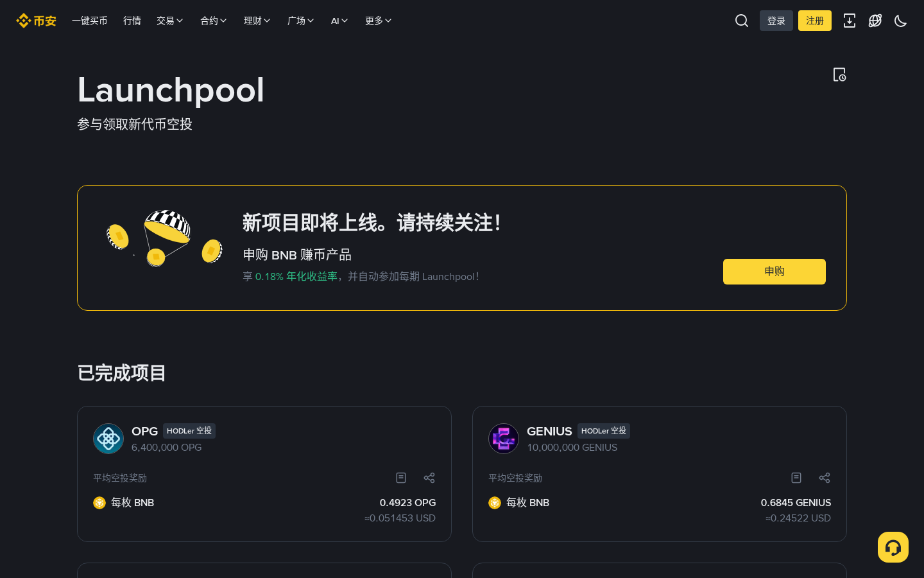Open the search magnifier icon
924x578 pixels.
(742, 21)
